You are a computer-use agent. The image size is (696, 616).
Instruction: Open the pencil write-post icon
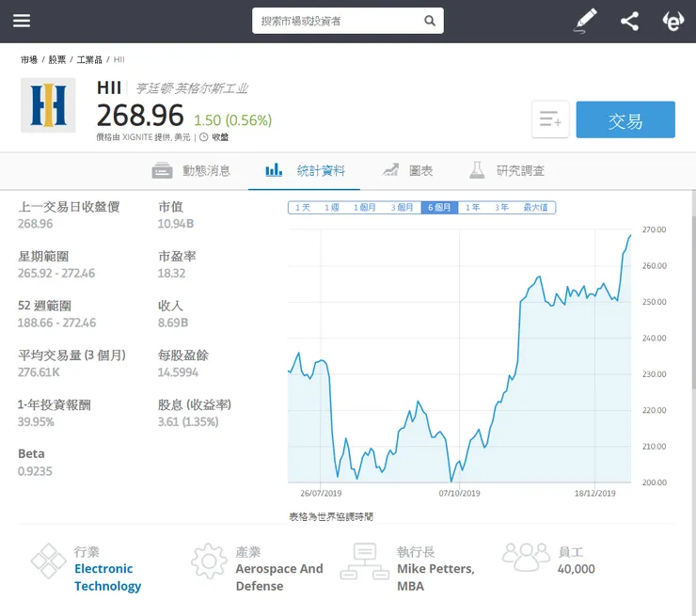click(585, 21)
